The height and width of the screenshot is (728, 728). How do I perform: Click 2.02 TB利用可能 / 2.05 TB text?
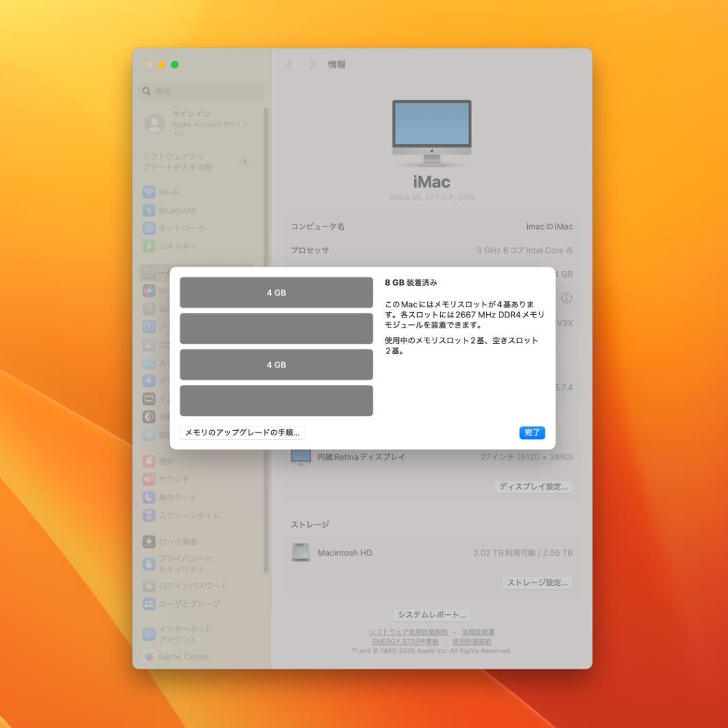[x=523, y=553]
